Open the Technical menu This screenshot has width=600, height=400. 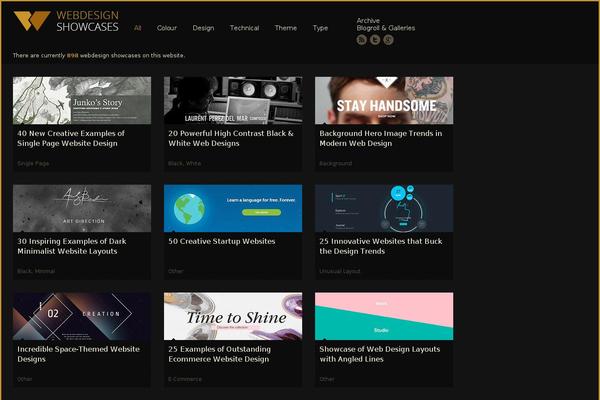pyautogui.click(x=245, y=28)
